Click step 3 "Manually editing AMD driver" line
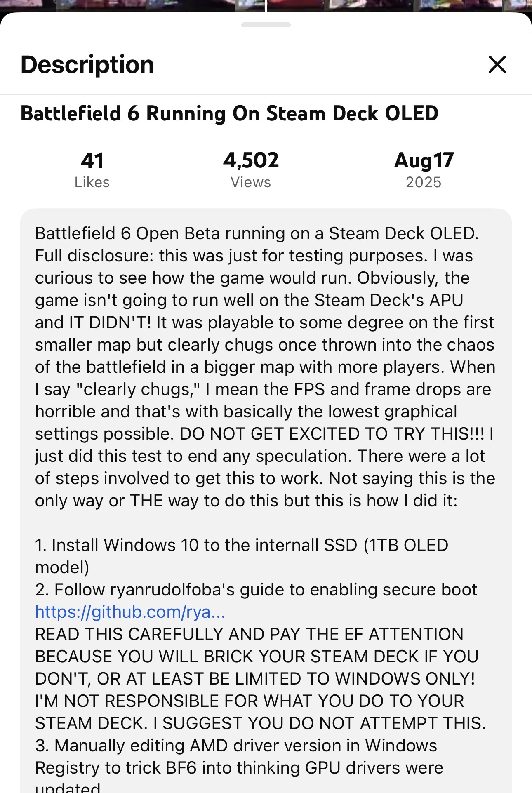Viewport: 532px width, 793px height. point(236,746)
